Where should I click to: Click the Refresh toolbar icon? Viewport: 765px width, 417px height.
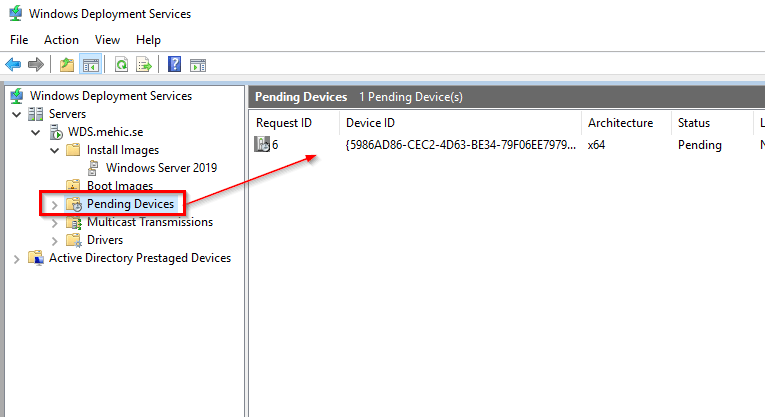click(x=121, y=65)
